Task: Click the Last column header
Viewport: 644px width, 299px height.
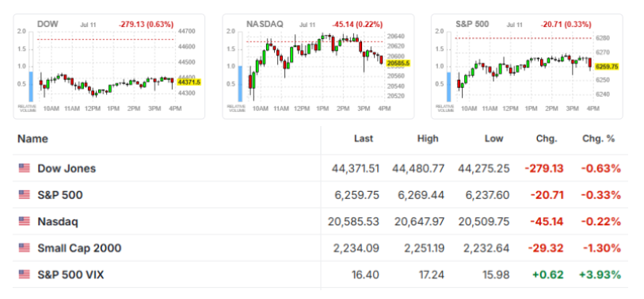Action: click(364, 139)
